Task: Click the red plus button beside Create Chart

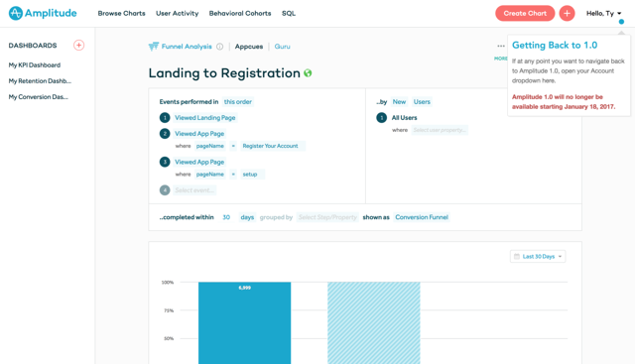Action: click(x=567, y=13)
